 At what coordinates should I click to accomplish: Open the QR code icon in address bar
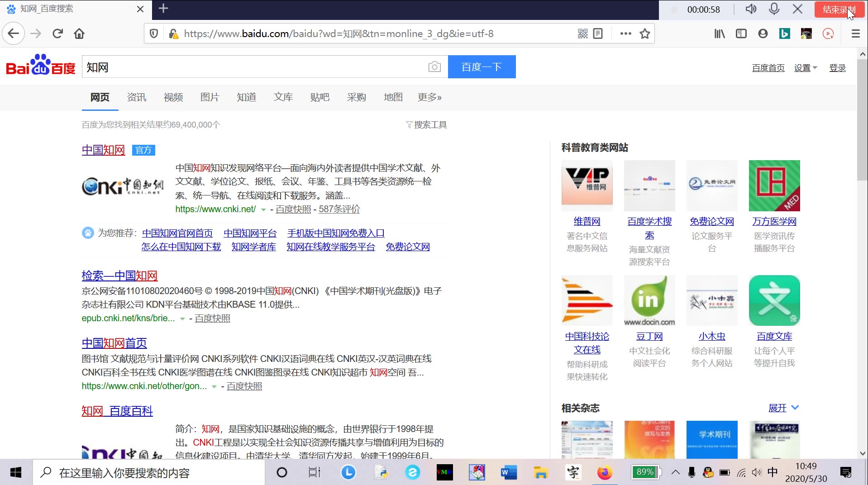tap(582, 33)
